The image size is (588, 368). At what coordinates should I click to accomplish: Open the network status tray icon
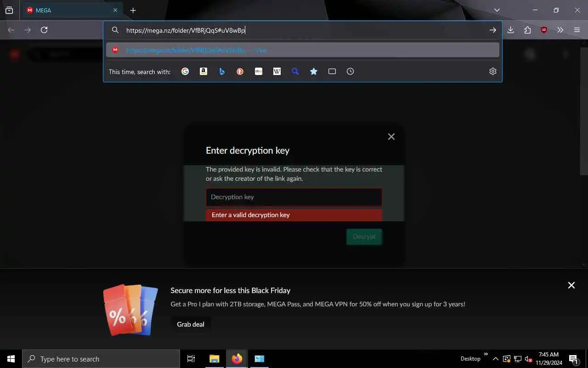(x=518, y=359)
